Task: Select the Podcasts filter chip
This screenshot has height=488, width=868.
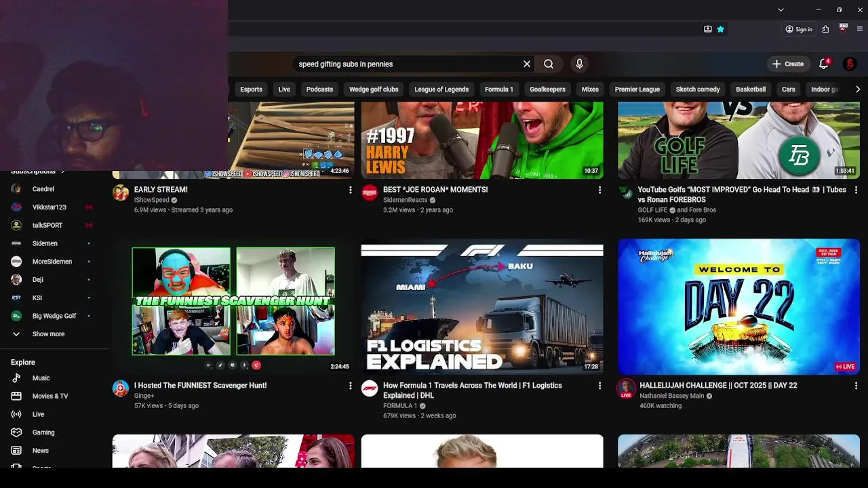Action: pos(319,89)
